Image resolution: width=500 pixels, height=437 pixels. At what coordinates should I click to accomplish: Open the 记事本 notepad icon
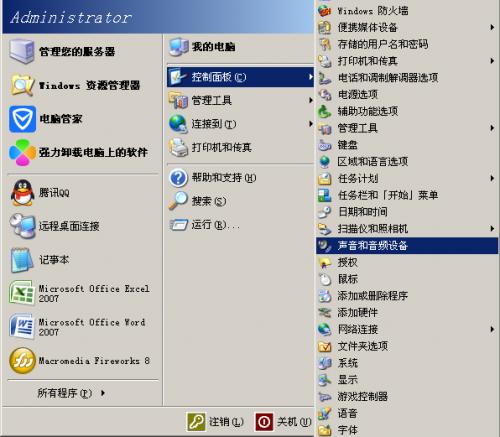[x=22, y=260]
